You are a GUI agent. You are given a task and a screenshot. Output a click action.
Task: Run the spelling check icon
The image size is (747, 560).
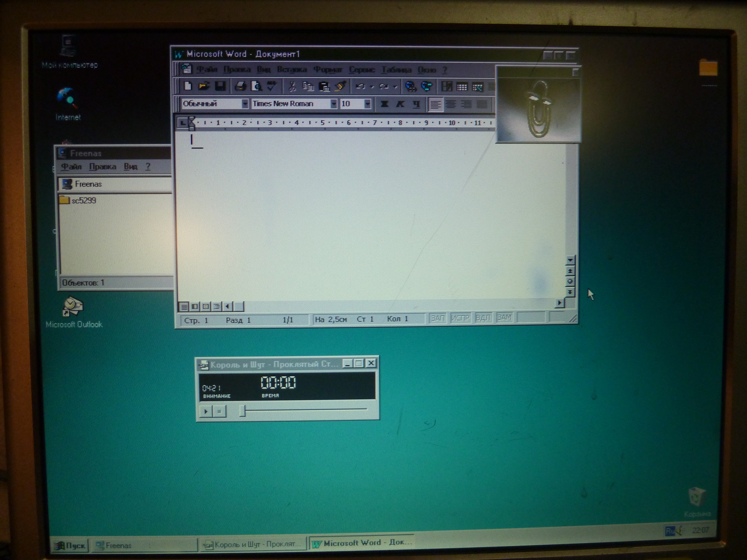(x=272, y=86)
